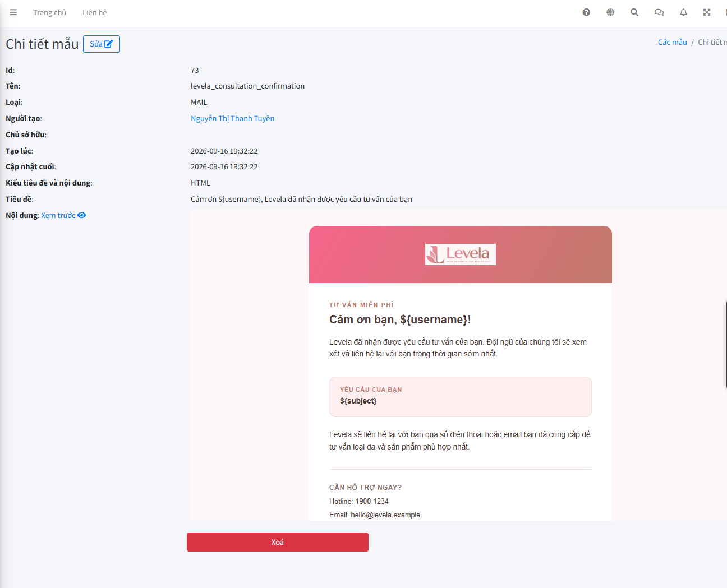Click the help question mark icon
The width and height of the screenshot is (727, 588).
point(586,12)
